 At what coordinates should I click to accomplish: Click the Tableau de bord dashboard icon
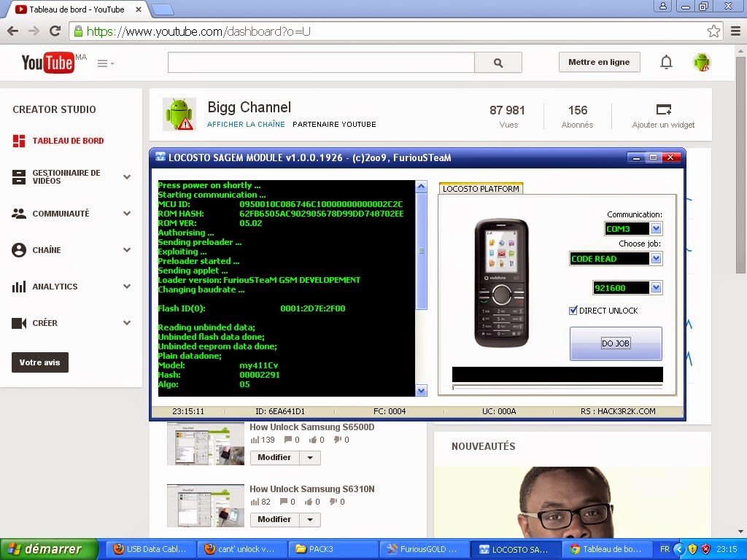(18, 141)
